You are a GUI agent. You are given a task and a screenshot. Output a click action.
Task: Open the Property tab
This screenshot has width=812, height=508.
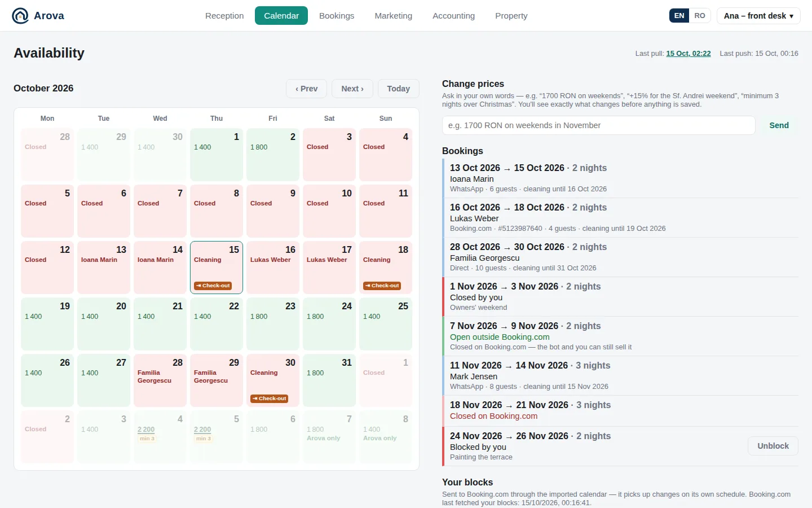tap(511, 16)
